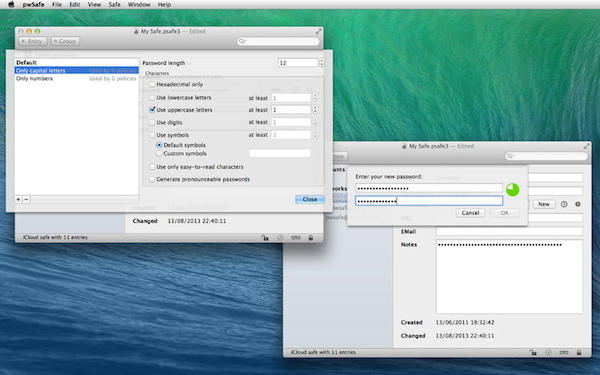This screenshot has height=375, width=600.
Task: Enable Use only easy-to-read characters
Action: click(152, 167)
